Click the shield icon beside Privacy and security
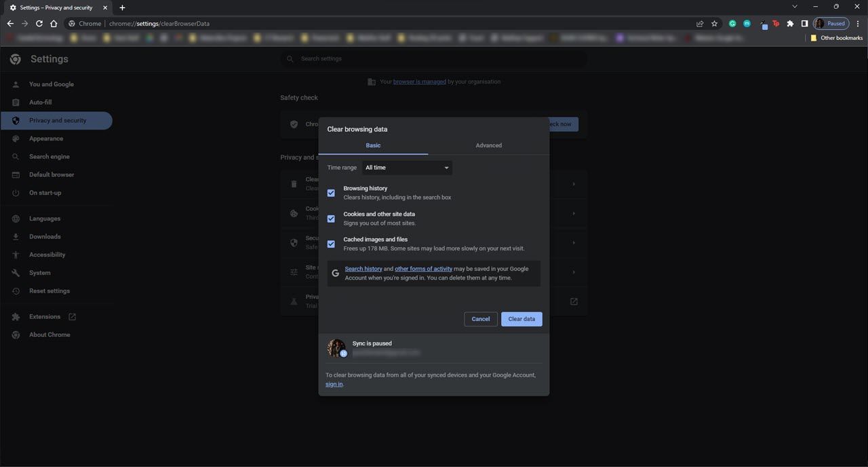 [16, 121]
